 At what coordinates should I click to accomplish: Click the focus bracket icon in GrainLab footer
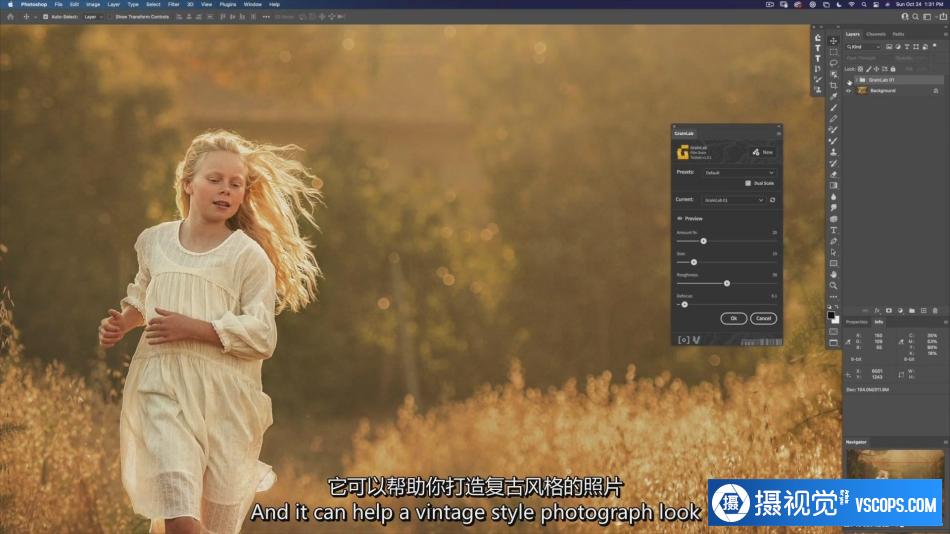point(683,340)
